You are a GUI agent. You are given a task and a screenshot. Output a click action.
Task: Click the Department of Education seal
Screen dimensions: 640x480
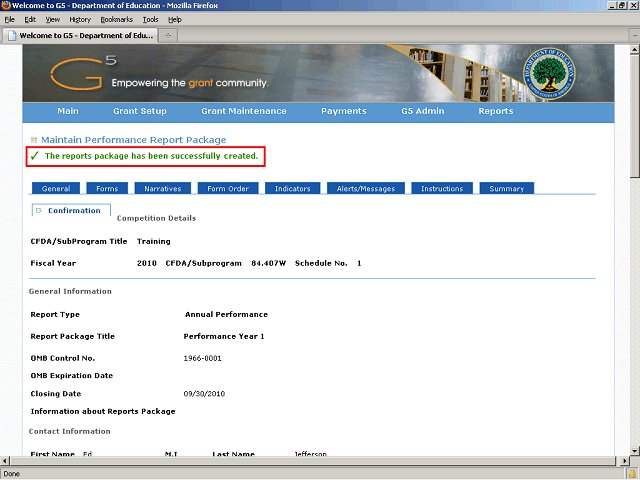549,74
